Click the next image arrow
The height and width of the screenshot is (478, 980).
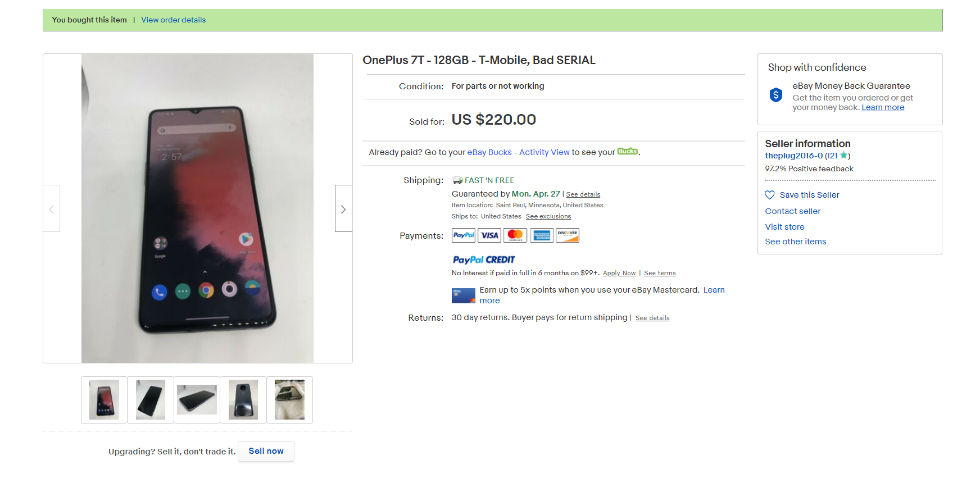[343, 209]
